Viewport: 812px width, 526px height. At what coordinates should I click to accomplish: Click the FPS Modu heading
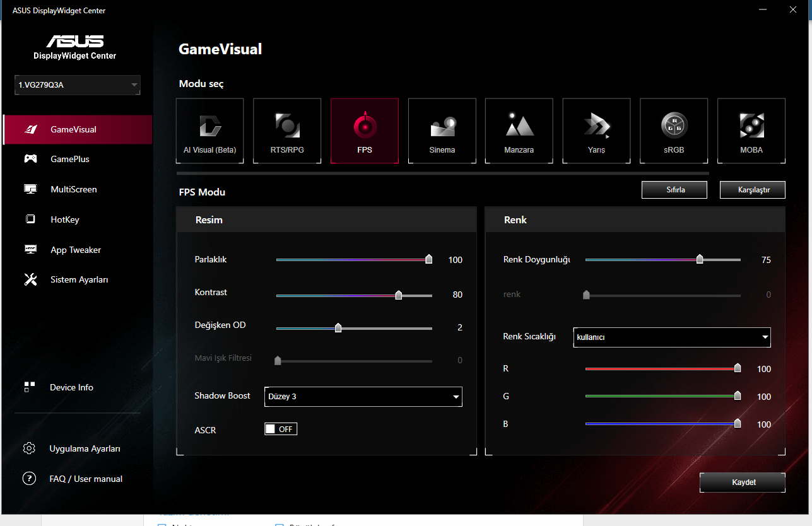pos(202,192)
